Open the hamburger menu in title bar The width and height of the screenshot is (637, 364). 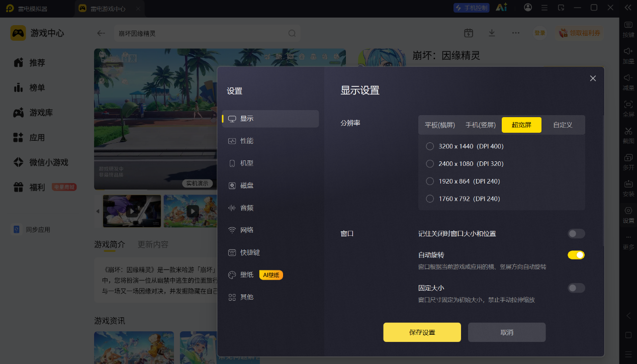click(x=544, y=8)
